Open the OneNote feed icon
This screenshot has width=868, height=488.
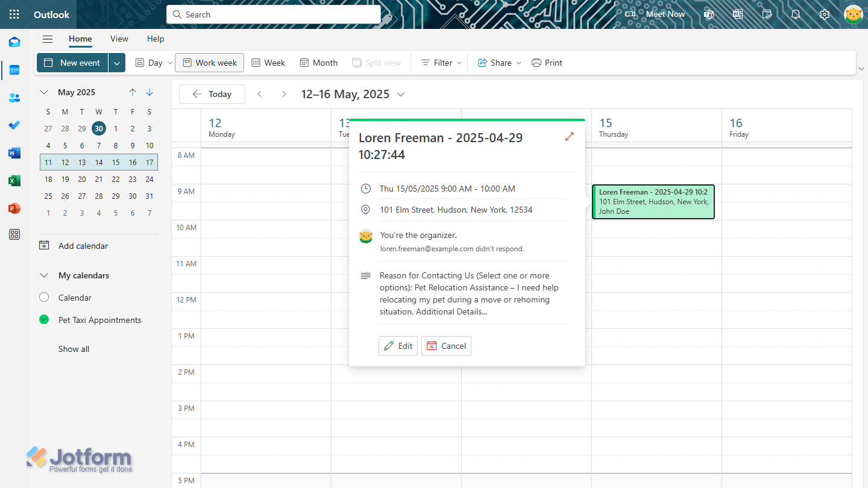coord(738,14)
